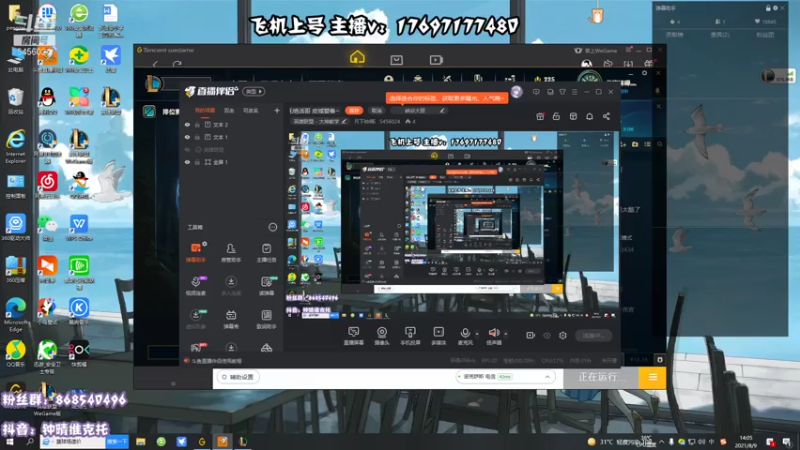This screenshot has width=800, height=450.
Task: Open WeGame second top navigation icon
Action: (x=396, y=60)
